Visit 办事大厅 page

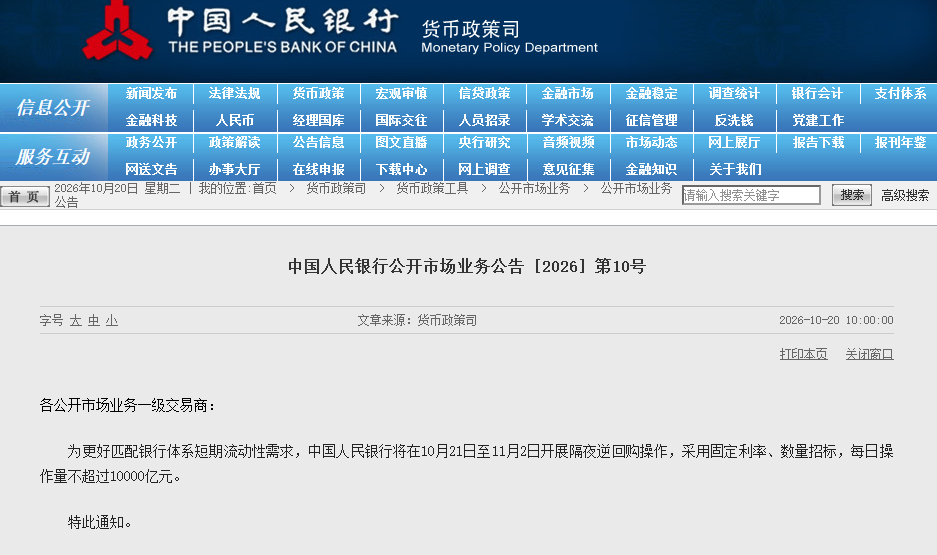click(x=234, y=169)
